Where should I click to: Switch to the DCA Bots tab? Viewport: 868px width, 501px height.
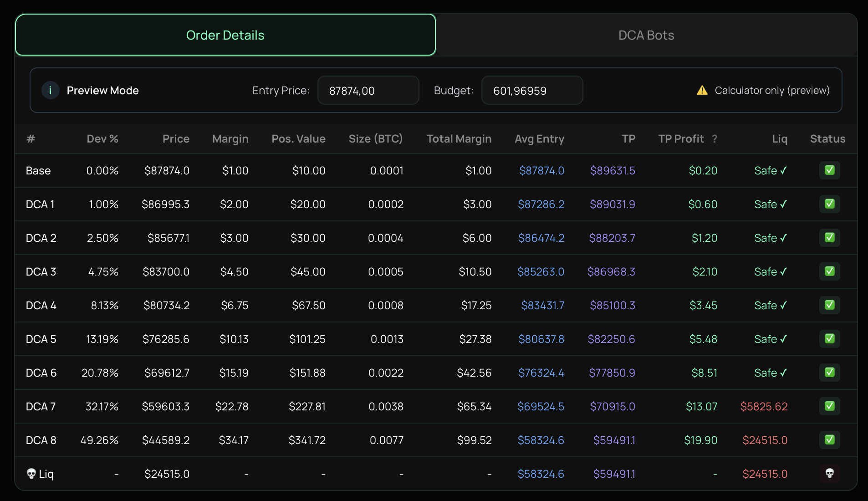(646, 35)
